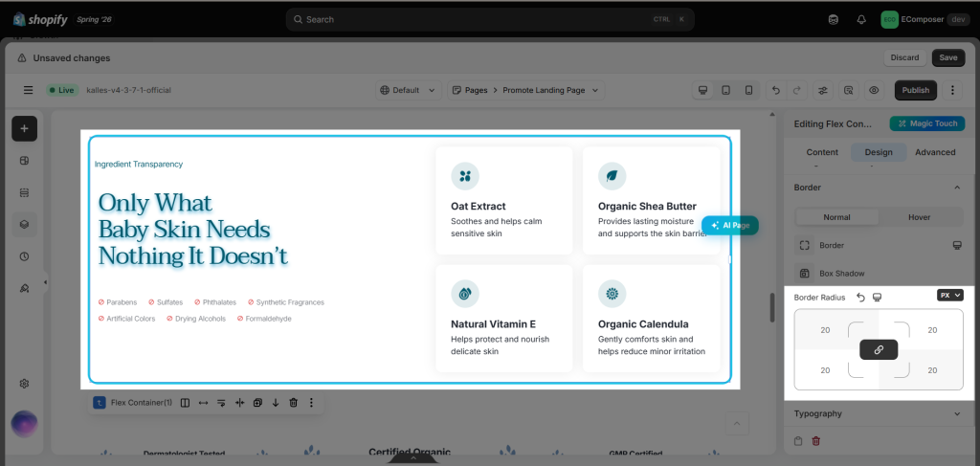Duplicate the Flex Container via toolbar icon
Viewport: 980px width, 466px height.
(x=257, y=403)
